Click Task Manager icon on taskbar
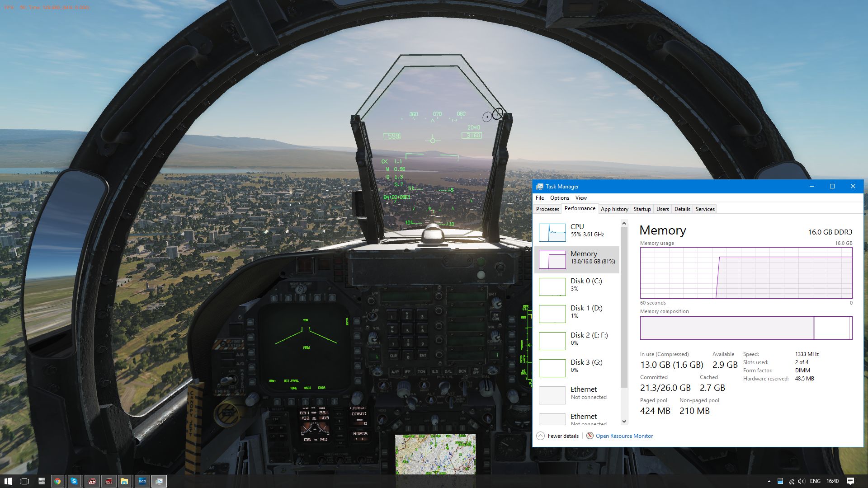 coord(159,481)
